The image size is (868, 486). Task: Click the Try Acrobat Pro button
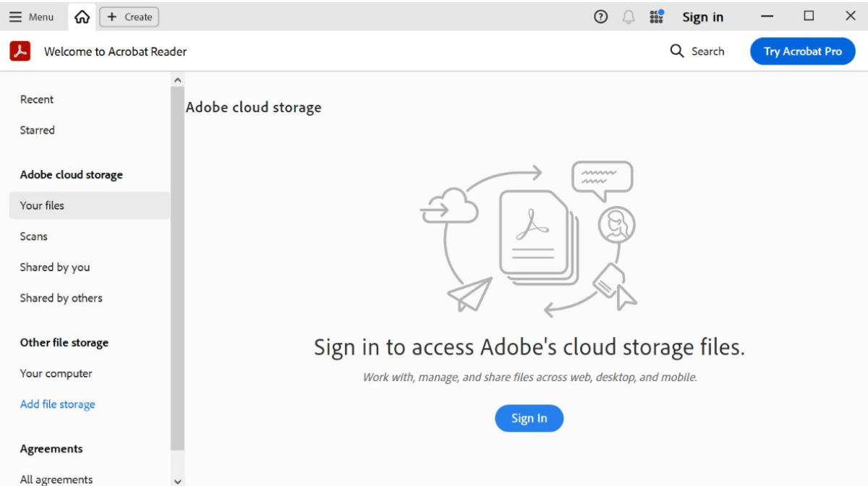802,51
